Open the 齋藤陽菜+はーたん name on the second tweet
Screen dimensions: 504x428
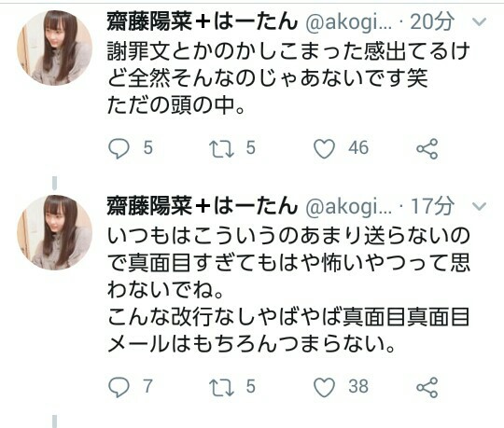[203, 206]
